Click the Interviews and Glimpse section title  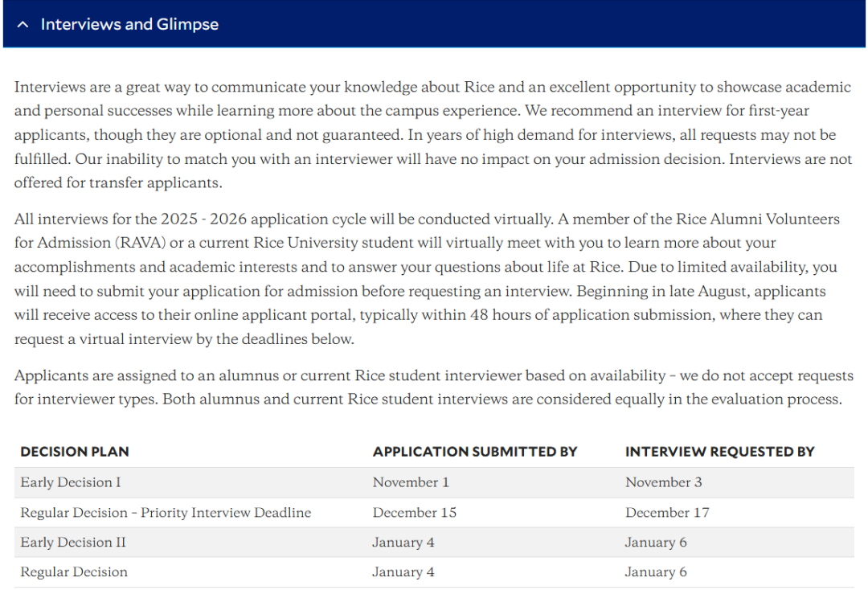click(x=129, y=24)
